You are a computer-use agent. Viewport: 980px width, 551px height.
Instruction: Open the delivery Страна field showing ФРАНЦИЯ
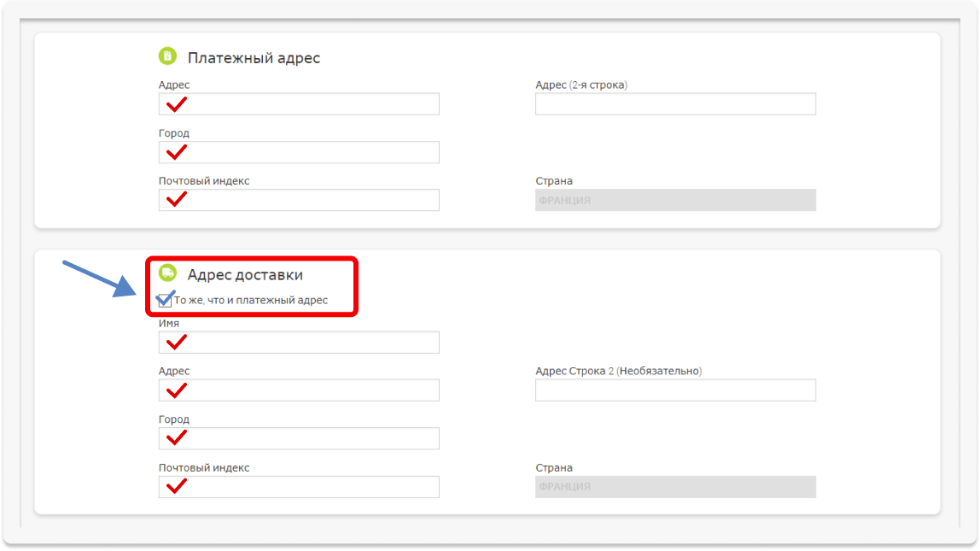[x=675, y=487]
